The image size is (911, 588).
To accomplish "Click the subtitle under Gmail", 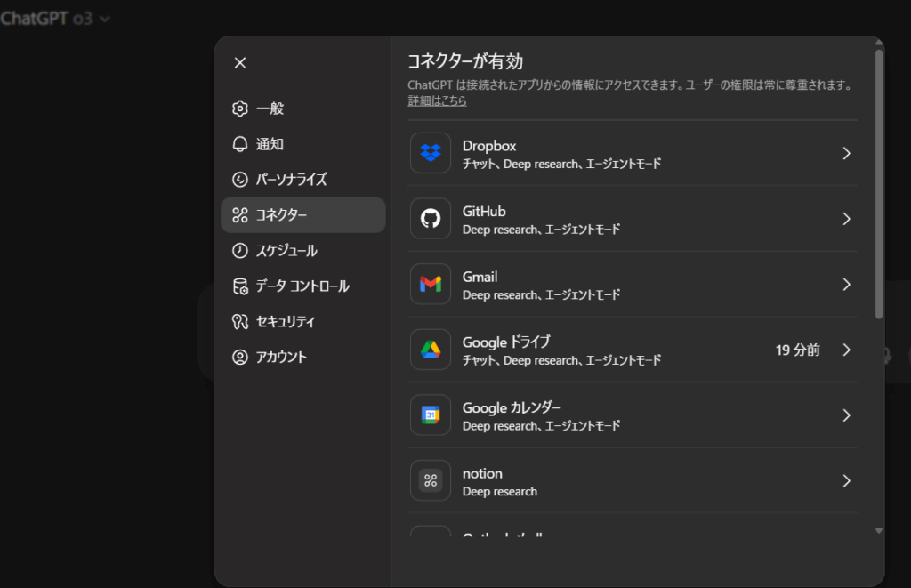I will (541, 295).
